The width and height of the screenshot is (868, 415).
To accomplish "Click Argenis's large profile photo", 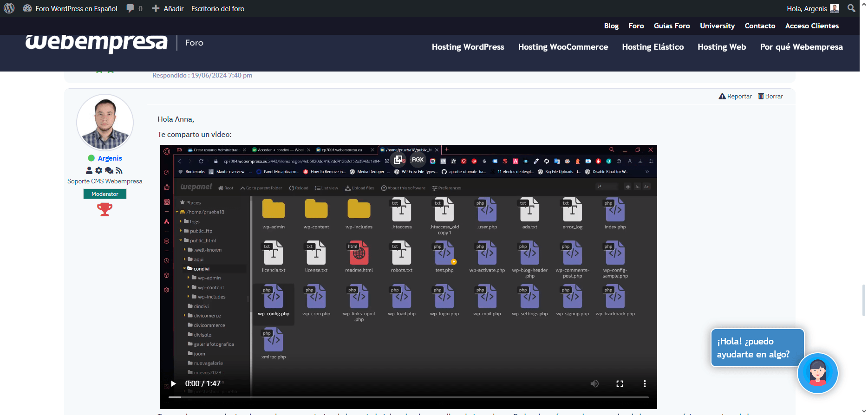I will [x=105, y=123].
